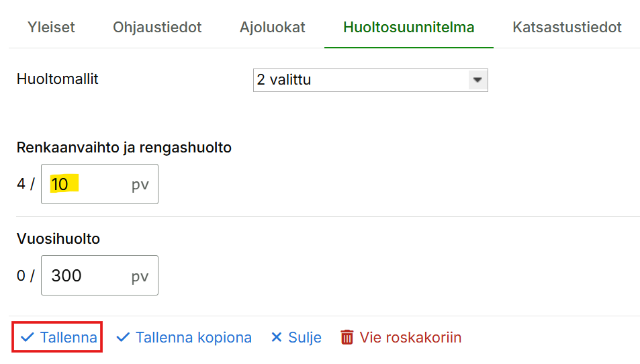
Task: Focus the Vuosihuolto interval field showing 300
Action: (x=87, y=275)
